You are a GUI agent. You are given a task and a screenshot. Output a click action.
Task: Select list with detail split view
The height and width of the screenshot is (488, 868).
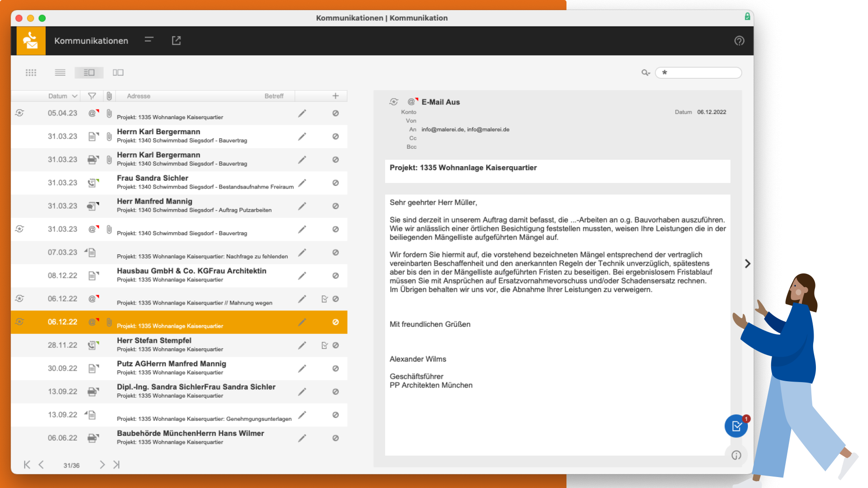click(89, 73)
